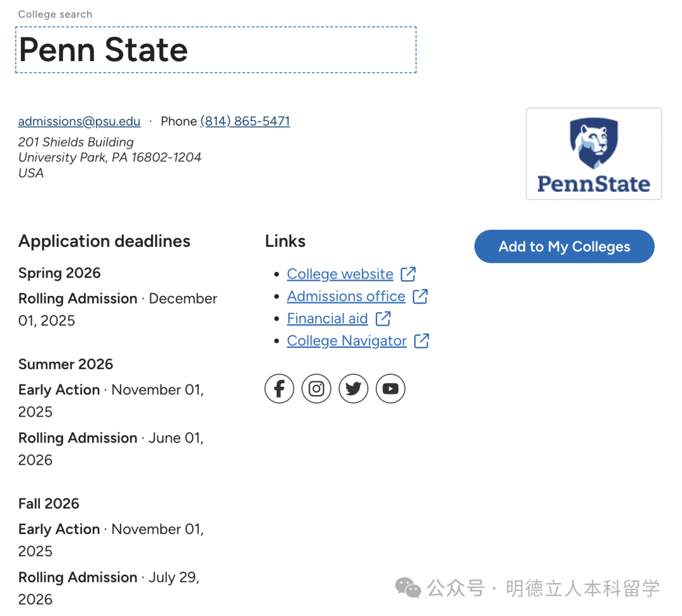Click the Penn State logo image

(594, 154)
